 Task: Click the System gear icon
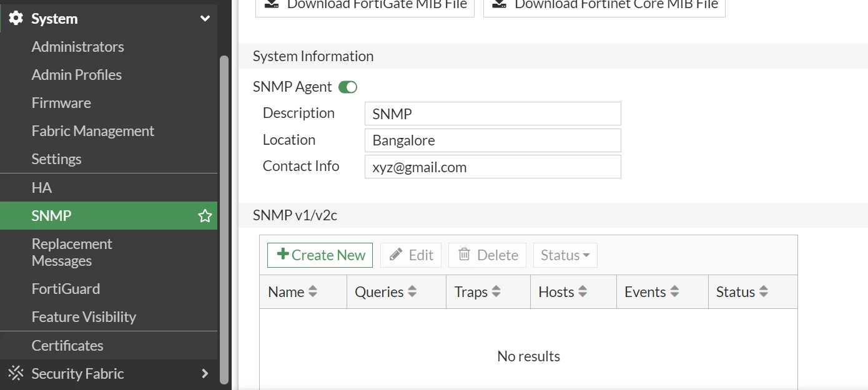(x=16, y=18)
